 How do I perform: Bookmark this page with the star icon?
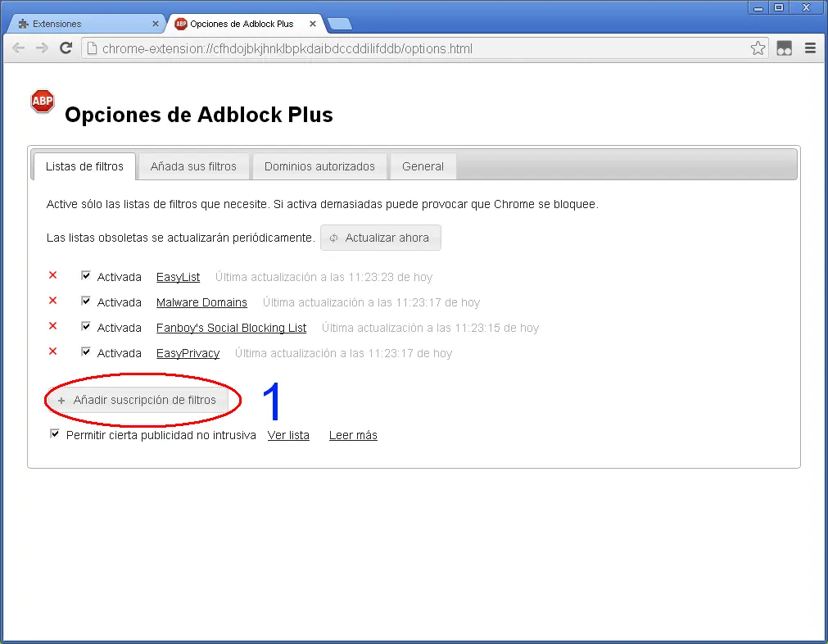coord(758,48)
